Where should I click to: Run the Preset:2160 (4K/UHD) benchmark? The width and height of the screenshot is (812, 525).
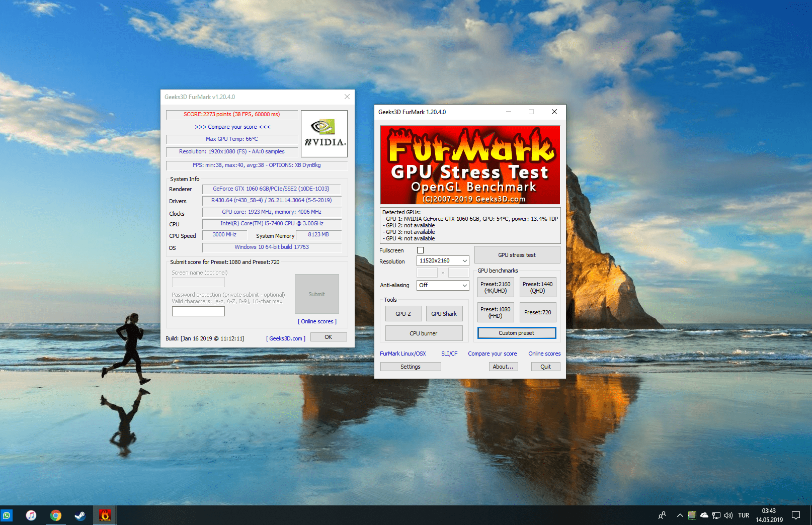496,287
